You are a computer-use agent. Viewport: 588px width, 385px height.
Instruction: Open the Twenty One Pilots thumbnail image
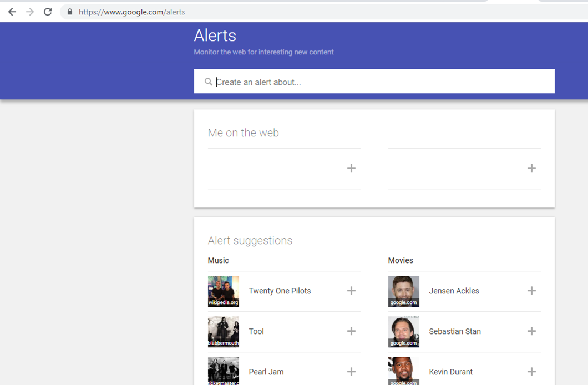(x=224, y=291)
